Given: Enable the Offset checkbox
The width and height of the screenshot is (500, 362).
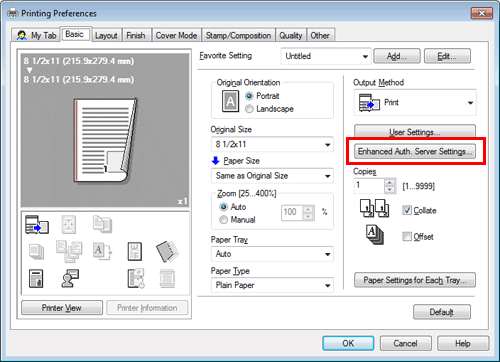Looking at the screenshot, I should click(x=407, y=236).
